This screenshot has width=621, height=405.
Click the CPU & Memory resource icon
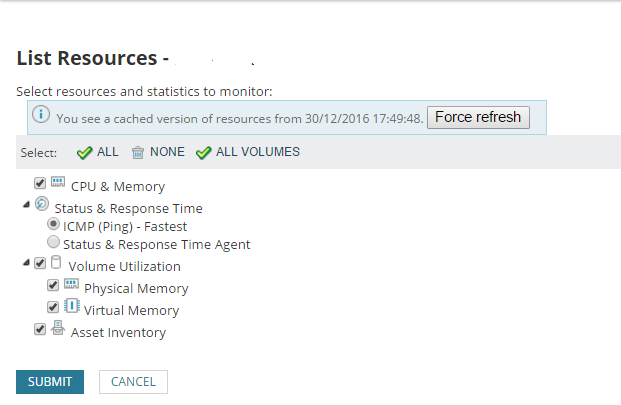click(58, 184)
